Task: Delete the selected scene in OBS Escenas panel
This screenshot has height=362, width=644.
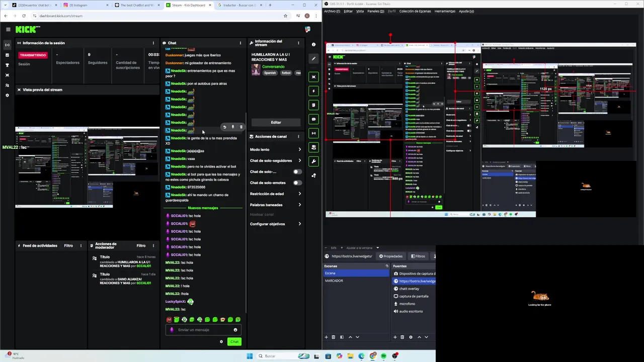Action: click(x=333, y=337)
